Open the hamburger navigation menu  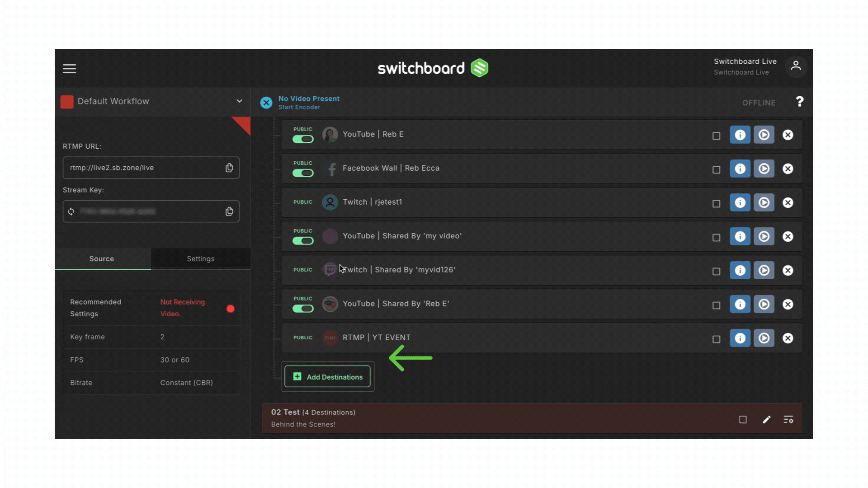(69, 69)
